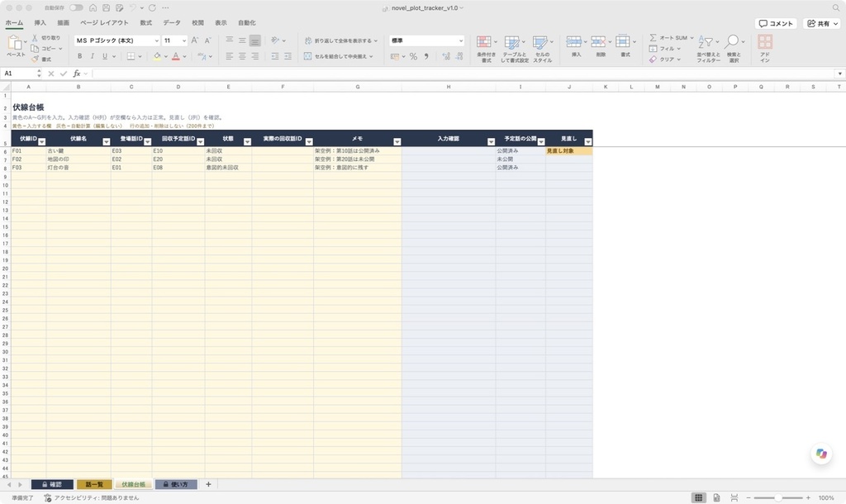
Task: Open the ページ レイアウト ribbon tab
Action: coord(104,22)
